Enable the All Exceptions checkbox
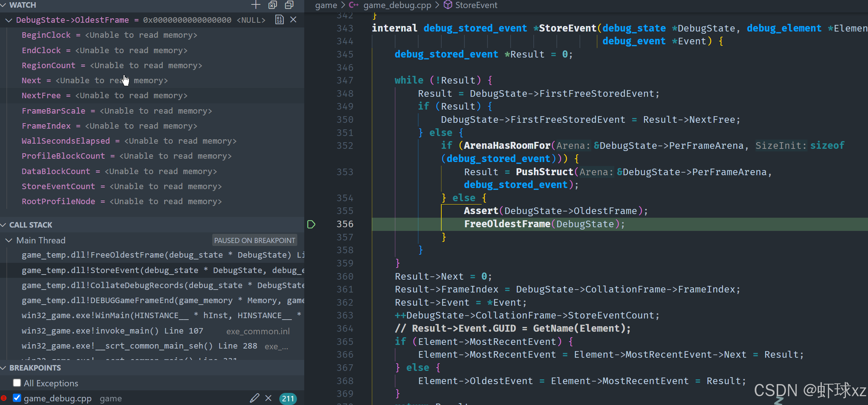 click(x=17, y=383)
